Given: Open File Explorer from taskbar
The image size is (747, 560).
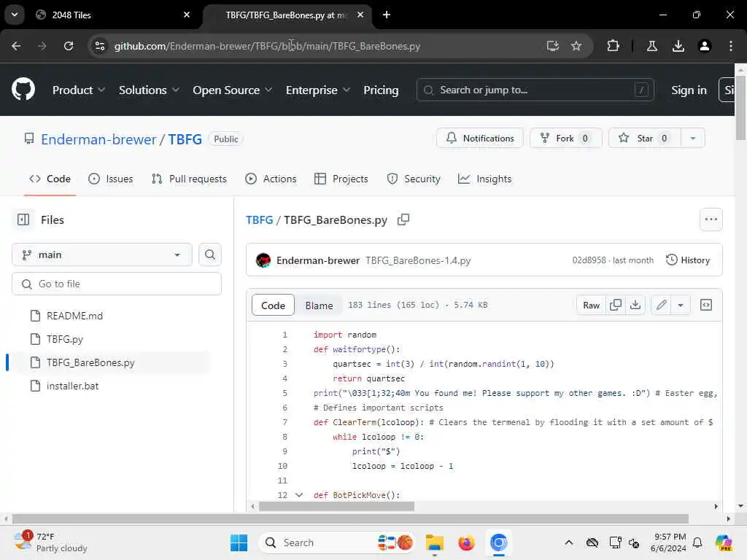Looking at the screenshot, I should pos(435,542).
